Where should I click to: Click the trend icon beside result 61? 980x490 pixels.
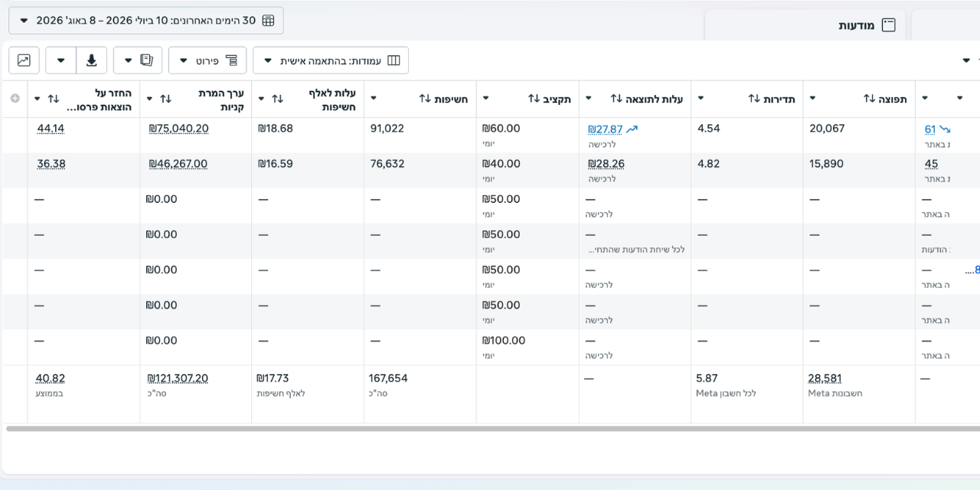click(x=945, y=129)
